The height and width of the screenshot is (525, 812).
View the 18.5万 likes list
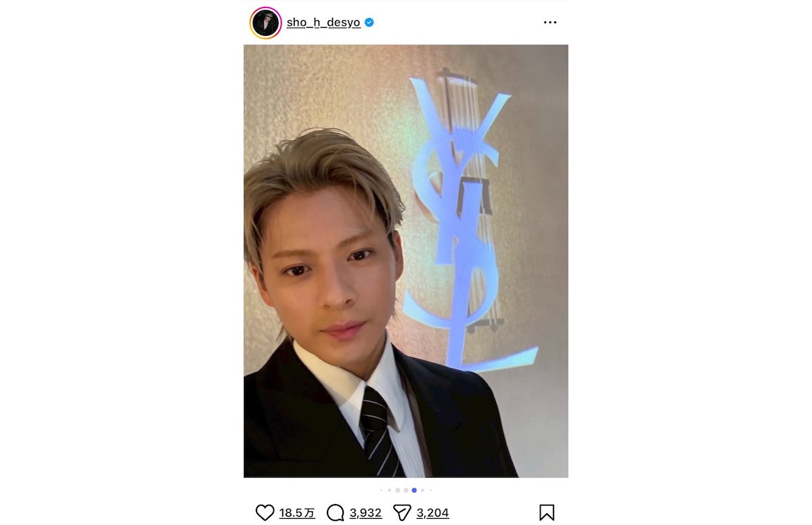pyautogui.click(x=297, y=513)
